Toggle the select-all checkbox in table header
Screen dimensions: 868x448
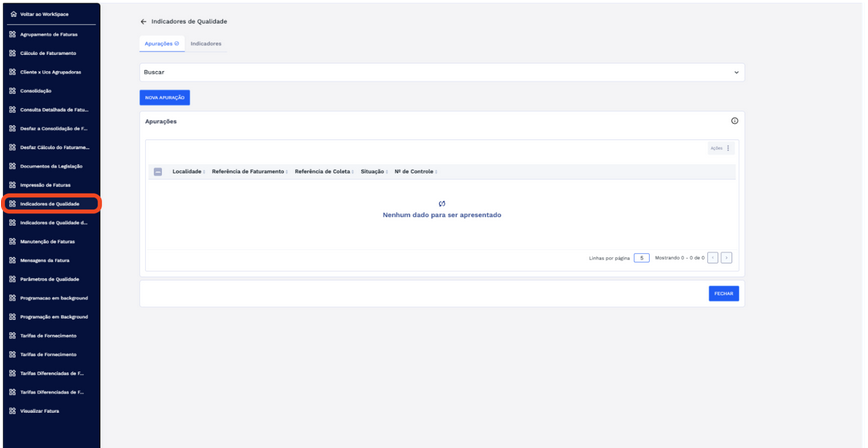[158, 172]
